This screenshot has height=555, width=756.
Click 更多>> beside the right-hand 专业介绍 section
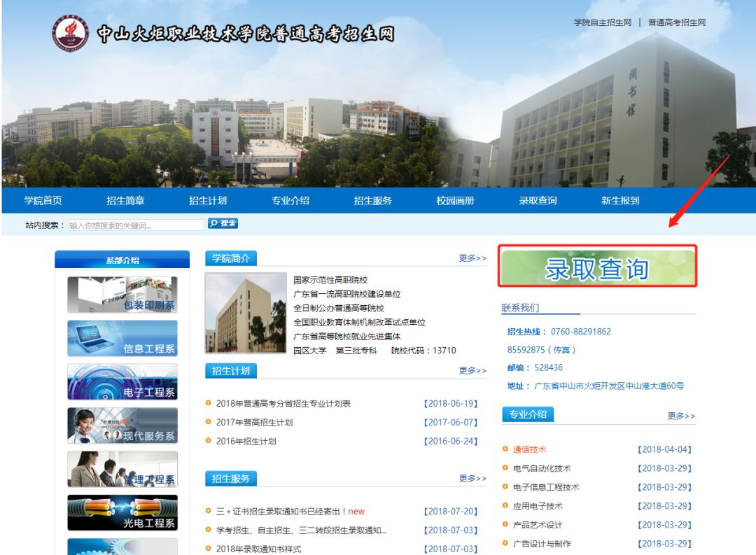coord(681,416)
